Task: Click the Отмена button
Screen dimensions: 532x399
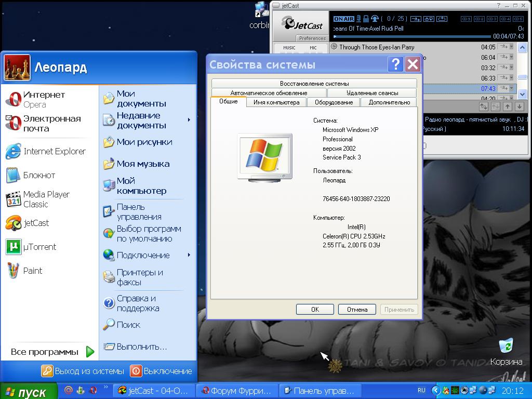Action: 357,309
